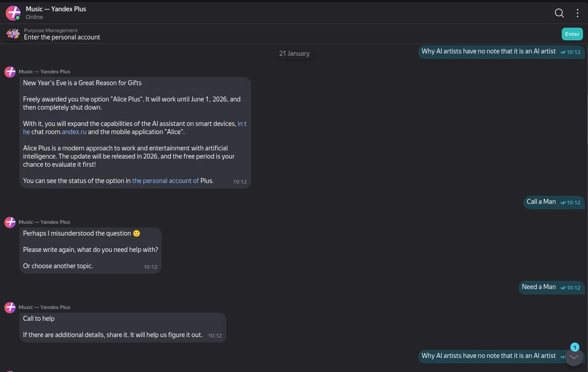
Task: Click the sender name above "Perhaps I misunderstood"
Action: pos(44,222)
